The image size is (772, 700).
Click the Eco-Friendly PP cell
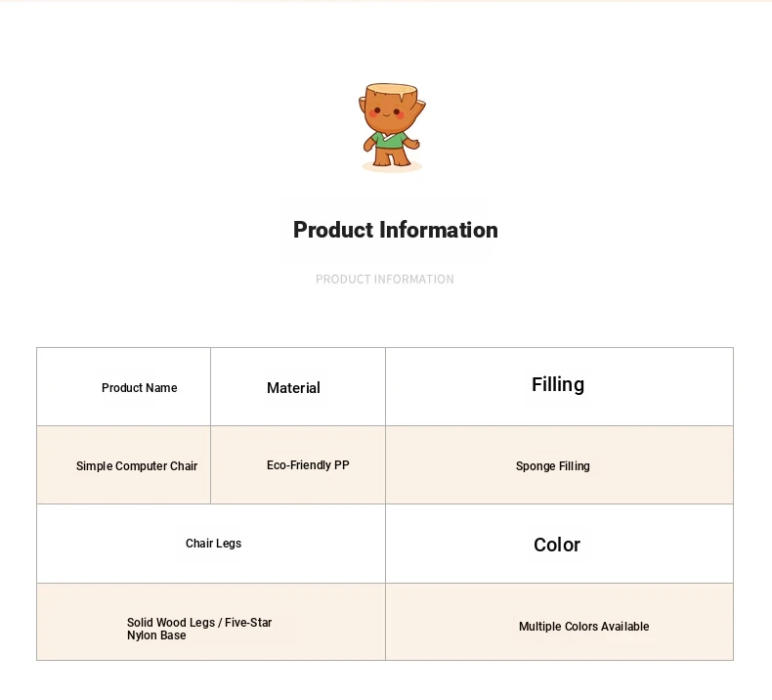[x=298, y=465]
